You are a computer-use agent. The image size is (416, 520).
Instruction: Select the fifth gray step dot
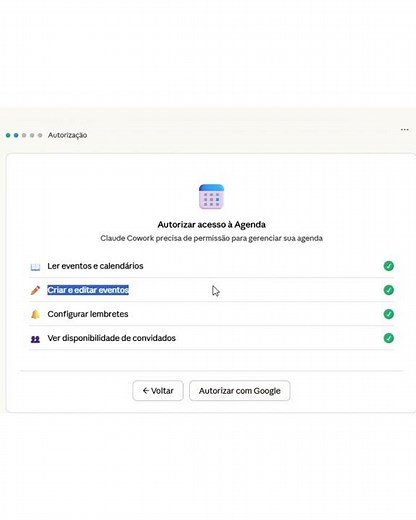40,135
